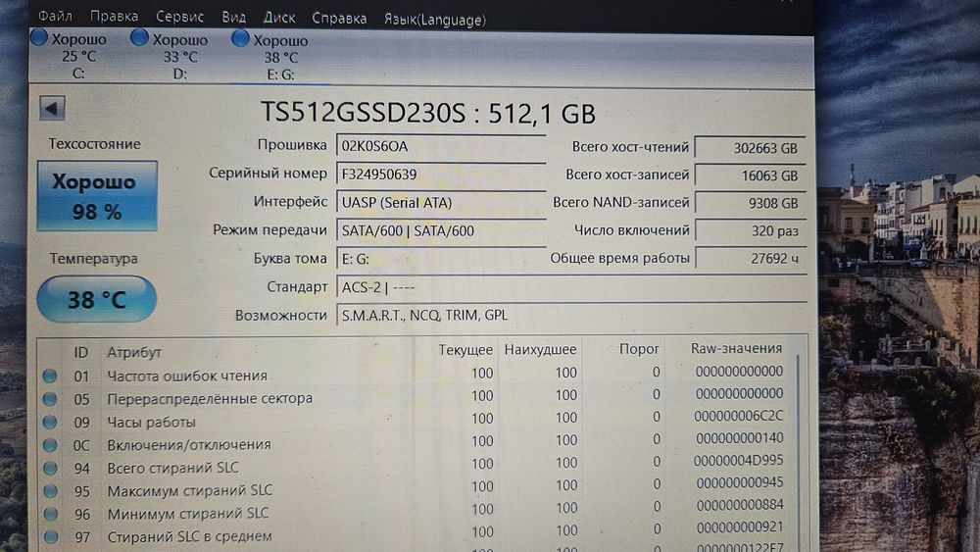Open the Сервис menu
This screenshot has width=980, height=552.
point(179,17)
